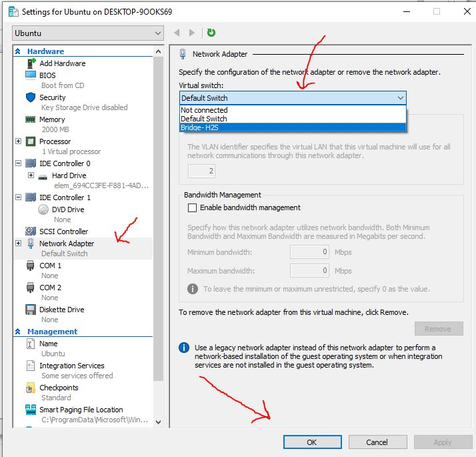Click the Network Adapter icon in tree
Viewport: 476px width, 457px height.
pos(31,244)
